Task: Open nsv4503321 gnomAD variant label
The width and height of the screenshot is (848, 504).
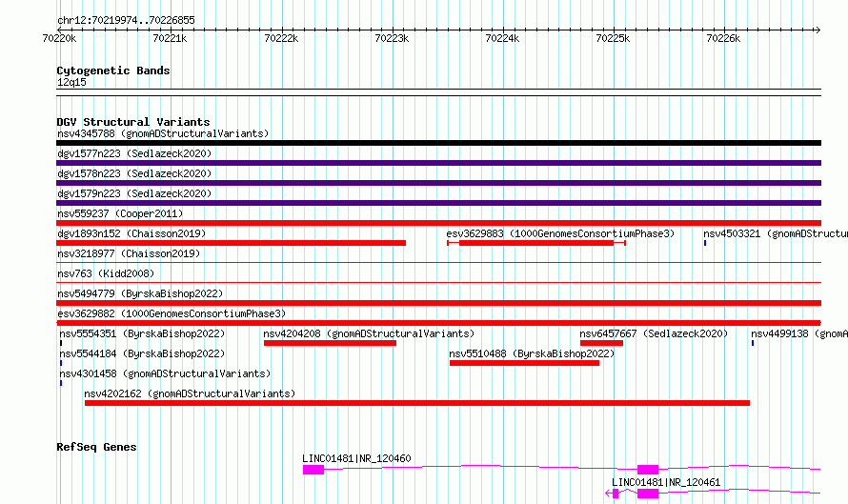Action: coord(775,233)
